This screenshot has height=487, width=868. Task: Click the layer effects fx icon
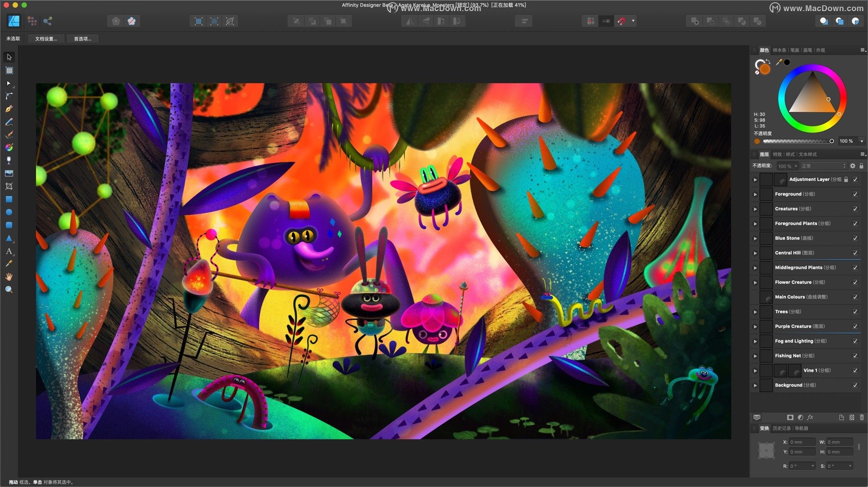[x=810, y=417]
